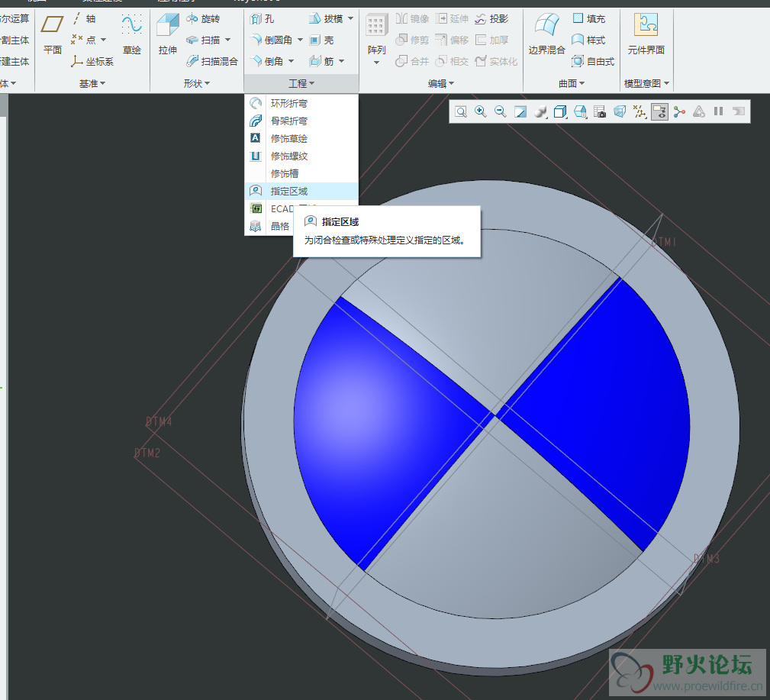Toggle the Annotation Display eye icon

(x=659, y=112)
